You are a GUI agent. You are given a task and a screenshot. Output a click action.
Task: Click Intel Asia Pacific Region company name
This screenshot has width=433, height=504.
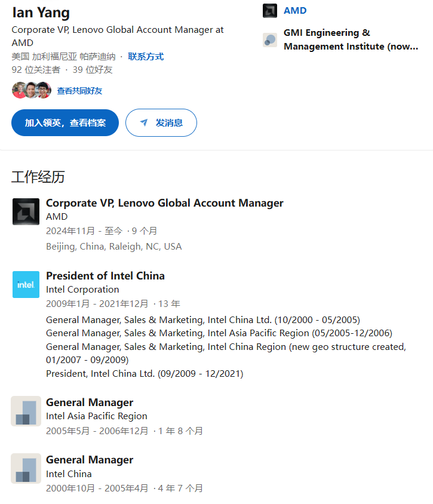96,416
